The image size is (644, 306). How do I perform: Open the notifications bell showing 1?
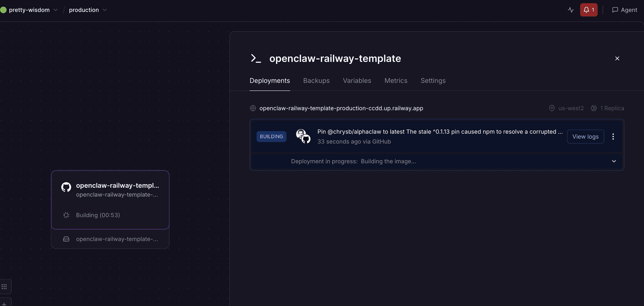coord(589,10)
